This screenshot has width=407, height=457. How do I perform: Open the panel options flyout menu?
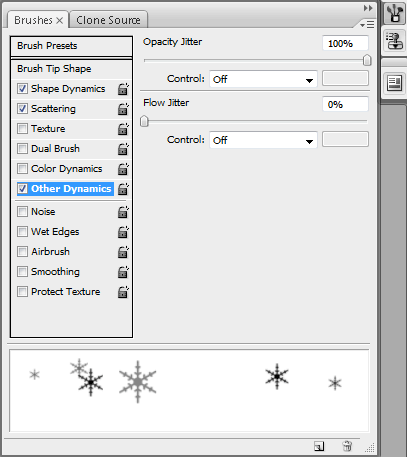pyautogui.click(x=367, y=25)
